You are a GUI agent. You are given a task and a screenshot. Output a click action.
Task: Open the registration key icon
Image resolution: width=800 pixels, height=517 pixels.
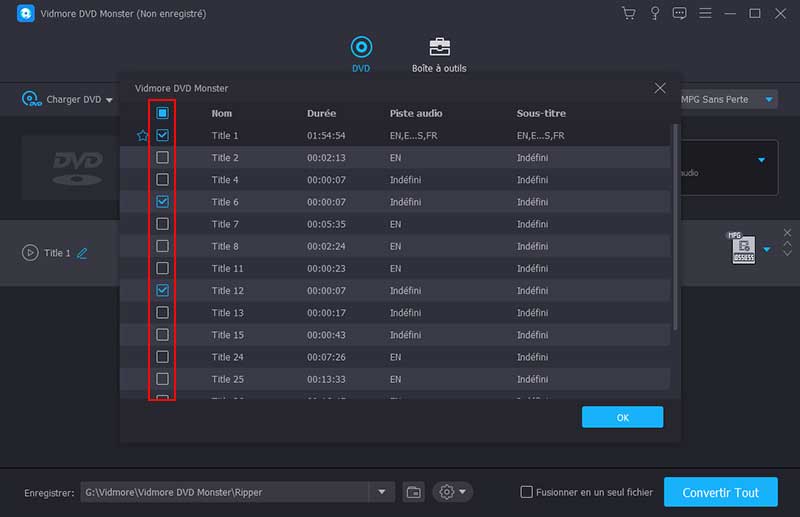pos(654,14)
